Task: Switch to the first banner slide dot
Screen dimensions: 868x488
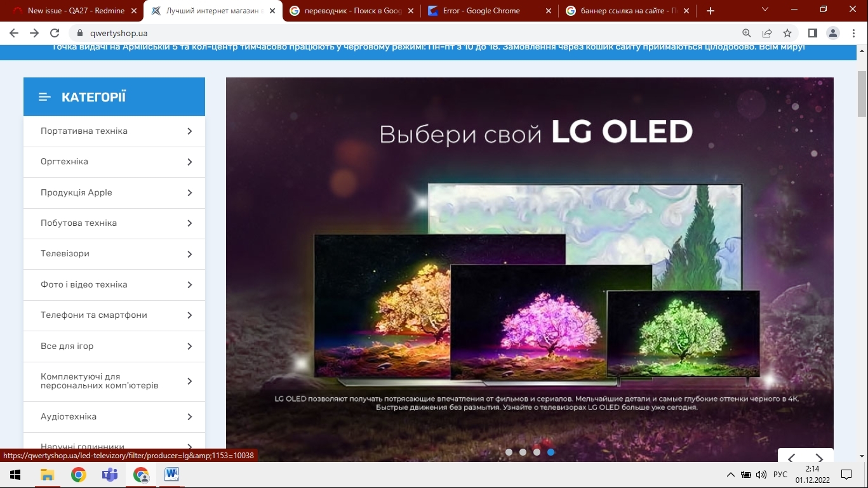Action: point(509,452)
